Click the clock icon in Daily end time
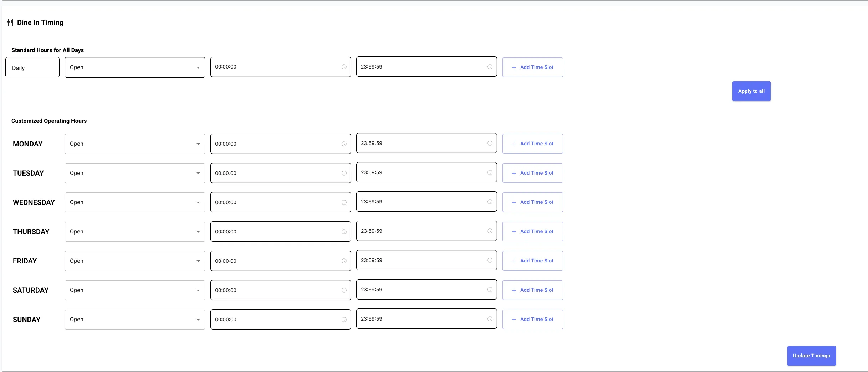The width and height of the screenshot is (868, 372). coord(490,67)
